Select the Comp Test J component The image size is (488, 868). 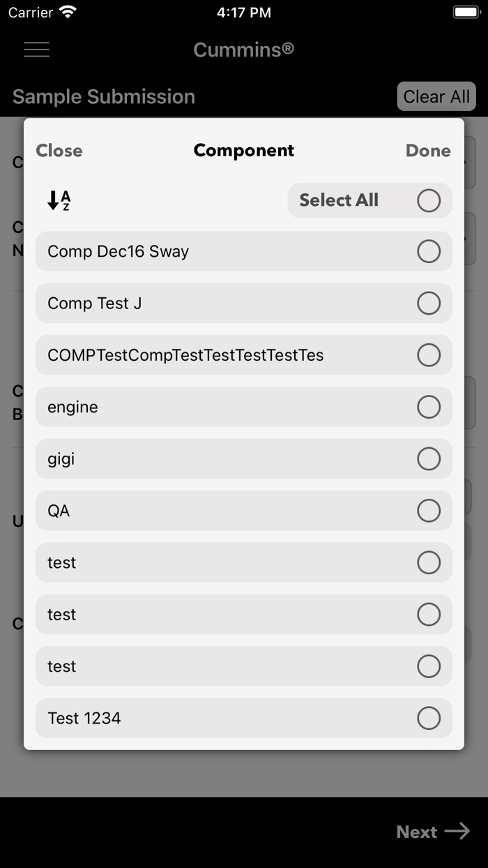(430, 303)
